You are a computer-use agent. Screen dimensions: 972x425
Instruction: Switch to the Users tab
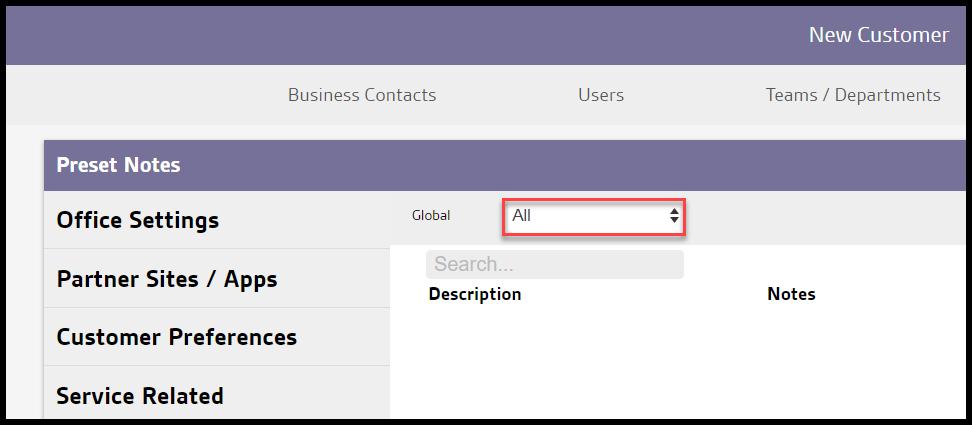tap(601, 95)
